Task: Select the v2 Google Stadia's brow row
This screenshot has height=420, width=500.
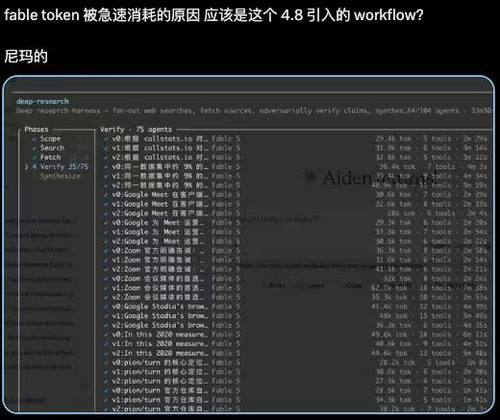Action: (295, 325)
